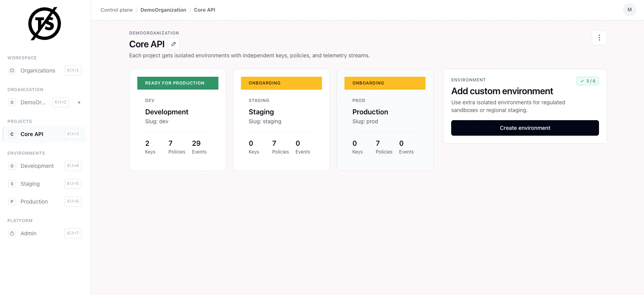Click Onboarding banner on Staging card
This screenshot has height=295, width=644.
point(281,83)
